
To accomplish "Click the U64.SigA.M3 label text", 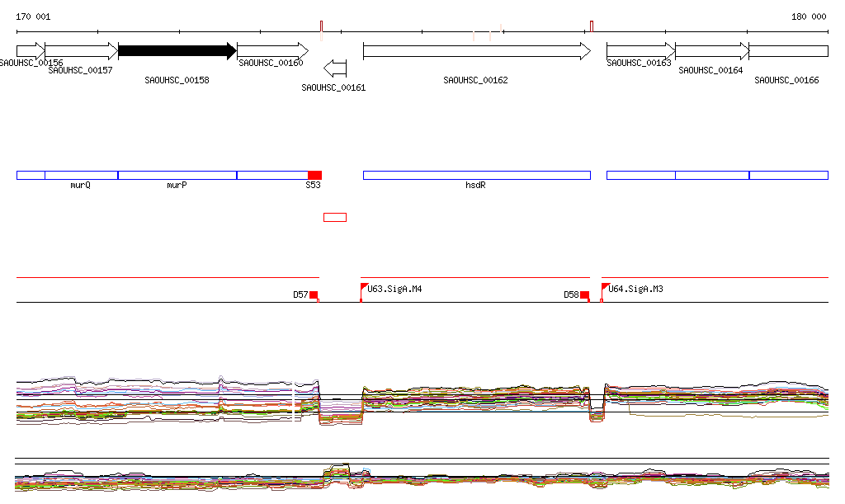I will (x=635, y=290).
